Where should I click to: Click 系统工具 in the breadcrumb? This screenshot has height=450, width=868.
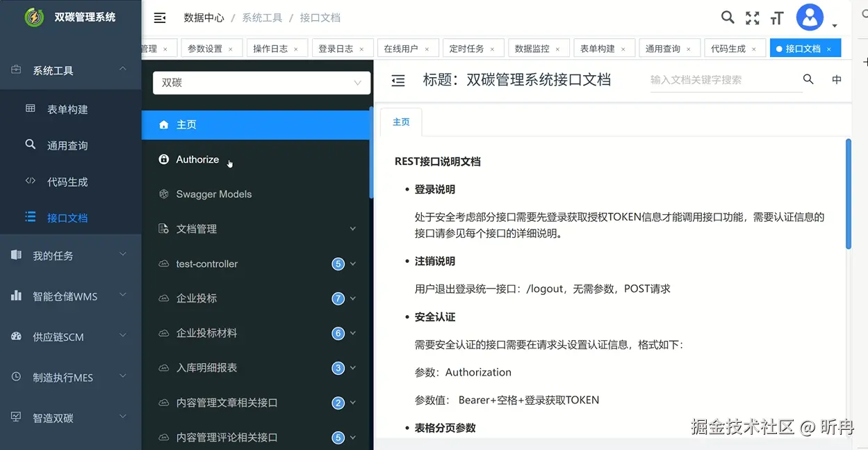click(x=262, y=18)
